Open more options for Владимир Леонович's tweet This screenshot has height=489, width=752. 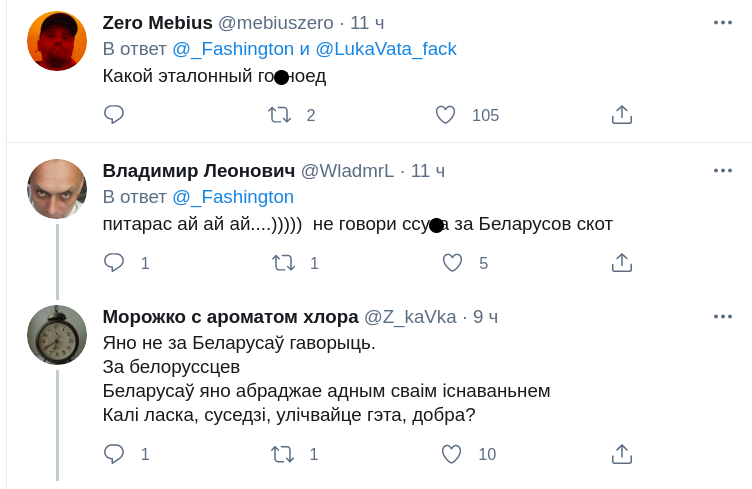pyautogui.click(x=723, y=170)
